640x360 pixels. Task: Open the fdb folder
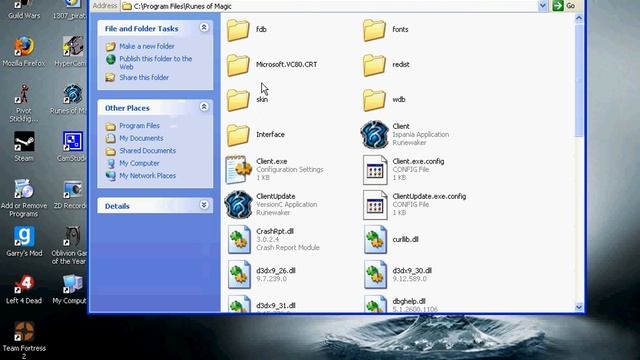[x=247, y=29]
